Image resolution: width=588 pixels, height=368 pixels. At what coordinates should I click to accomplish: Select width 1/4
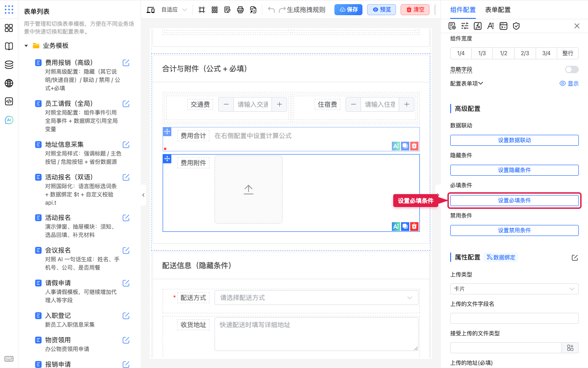click(461, 53)
